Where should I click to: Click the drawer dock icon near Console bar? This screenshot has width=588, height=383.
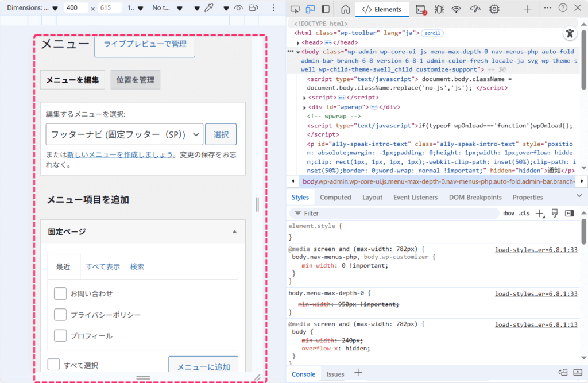[563, 373]
